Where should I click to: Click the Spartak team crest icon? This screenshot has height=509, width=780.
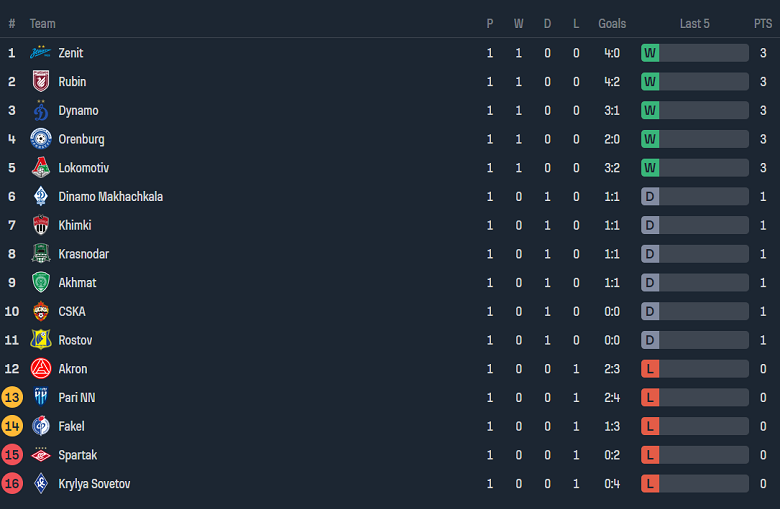[41, 455]
